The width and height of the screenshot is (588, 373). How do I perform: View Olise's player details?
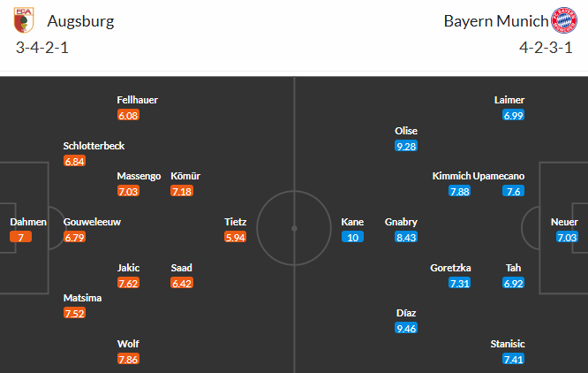pyautogui.click(x=406, y=131)
